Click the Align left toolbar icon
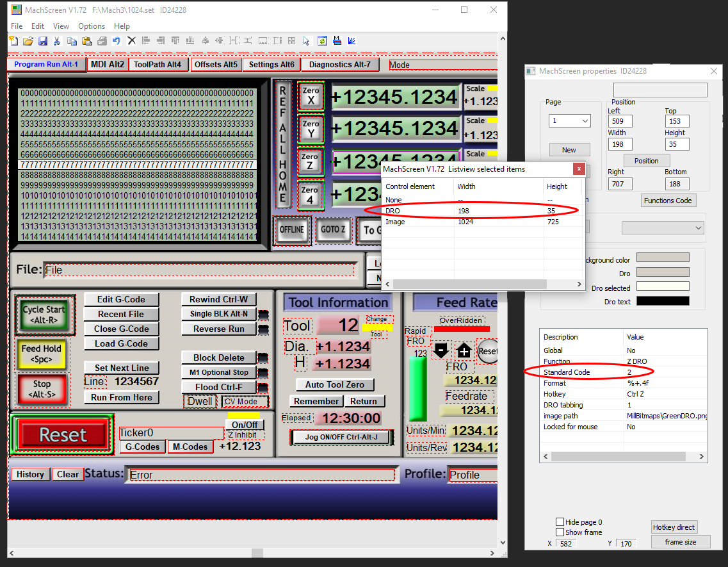Screen dimensions: 728x567 [146, 41]
